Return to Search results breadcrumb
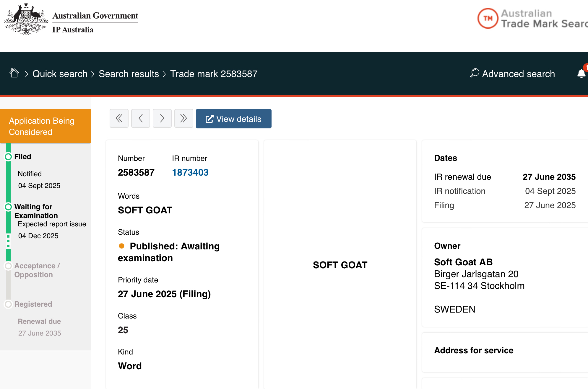Viewport: 588px width, 389px height. click(129, 74)
